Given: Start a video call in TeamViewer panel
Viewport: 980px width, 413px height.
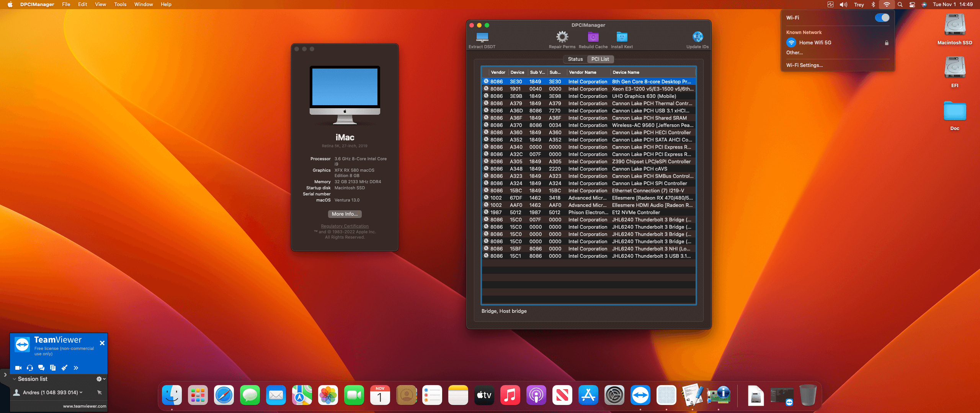Looking at the screenshot, I should click(18, 368).
